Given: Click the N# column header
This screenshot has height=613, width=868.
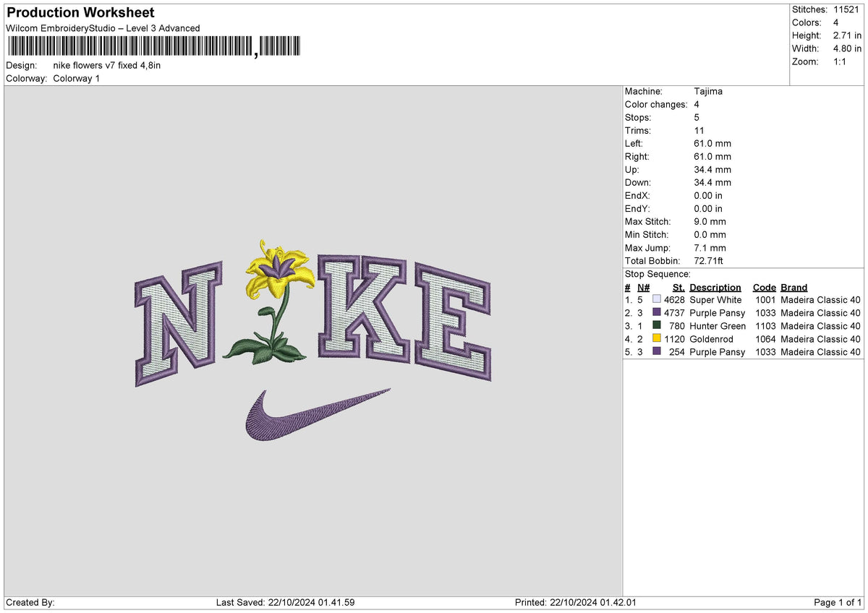Looking at the screenshot, I should [644, 288].
